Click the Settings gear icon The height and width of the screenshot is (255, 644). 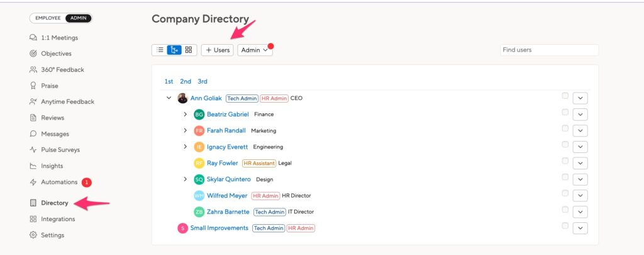coord(33,235)
